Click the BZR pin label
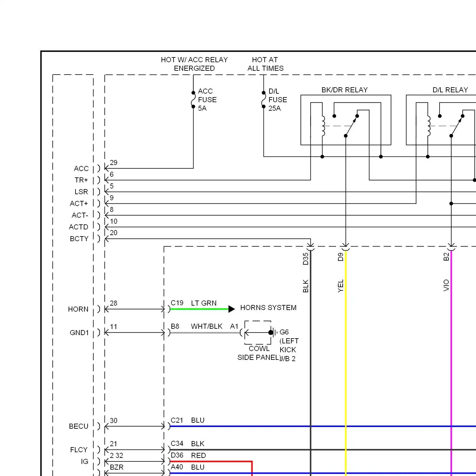 [116, 467]
